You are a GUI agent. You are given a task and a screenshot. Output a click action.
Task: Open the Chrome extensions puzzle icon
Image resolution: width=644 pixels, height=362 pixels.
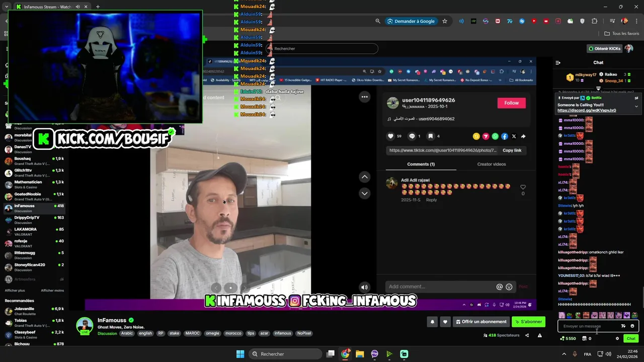(595, 21)
